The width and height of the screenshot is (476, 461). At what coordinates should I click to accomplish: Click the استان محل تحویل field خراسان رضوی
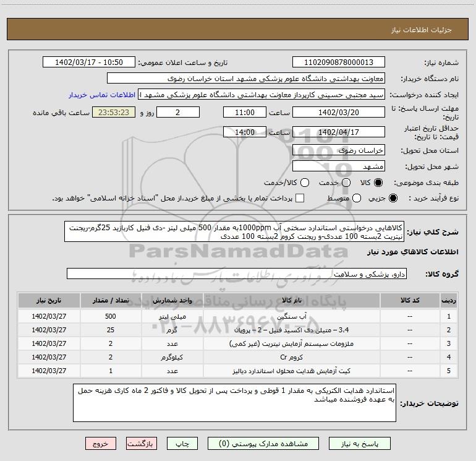click(339, 150)
